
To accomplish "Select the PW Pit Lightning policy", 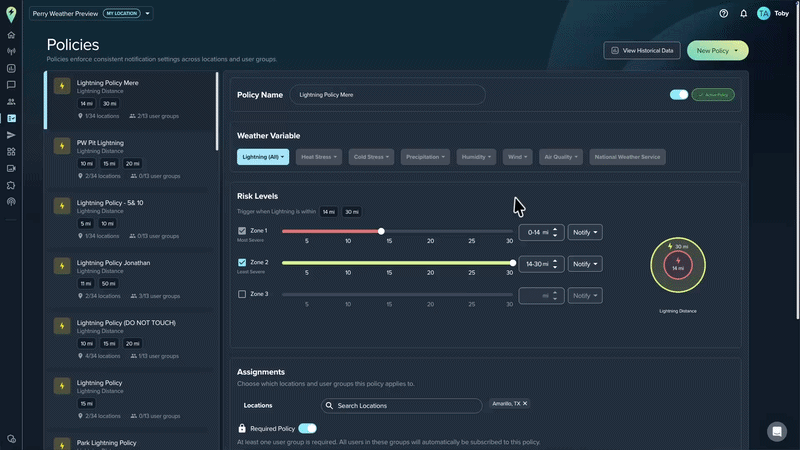I will point(130,159).
